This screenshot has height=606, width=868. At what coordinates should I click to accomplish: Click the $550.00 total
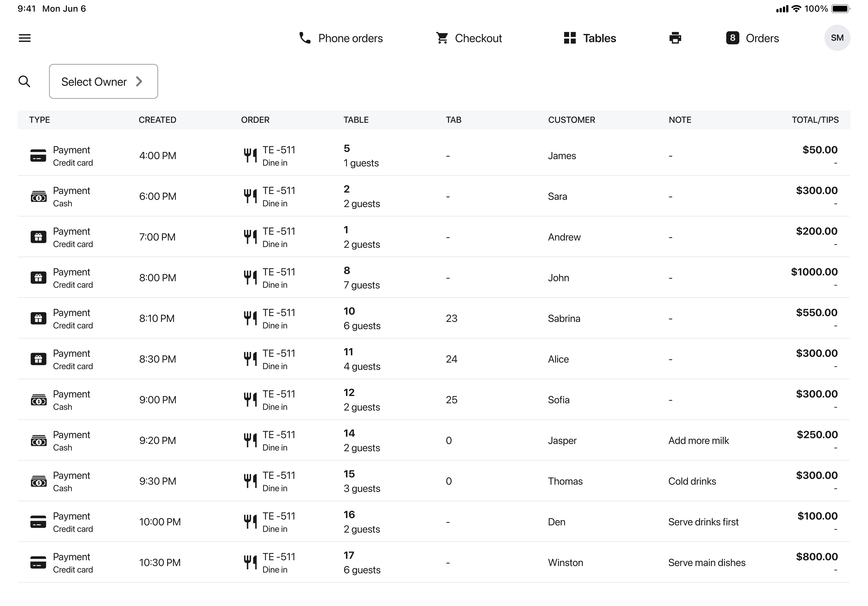817,312
